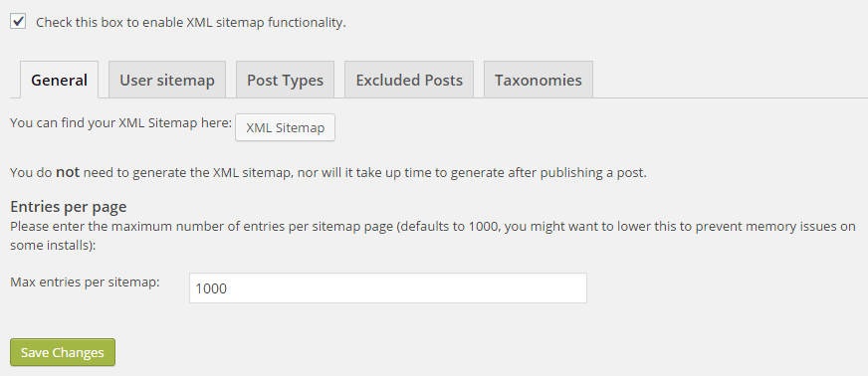
Task: Click the 'some installs):' line of text
Action: (x=53, y=246)
